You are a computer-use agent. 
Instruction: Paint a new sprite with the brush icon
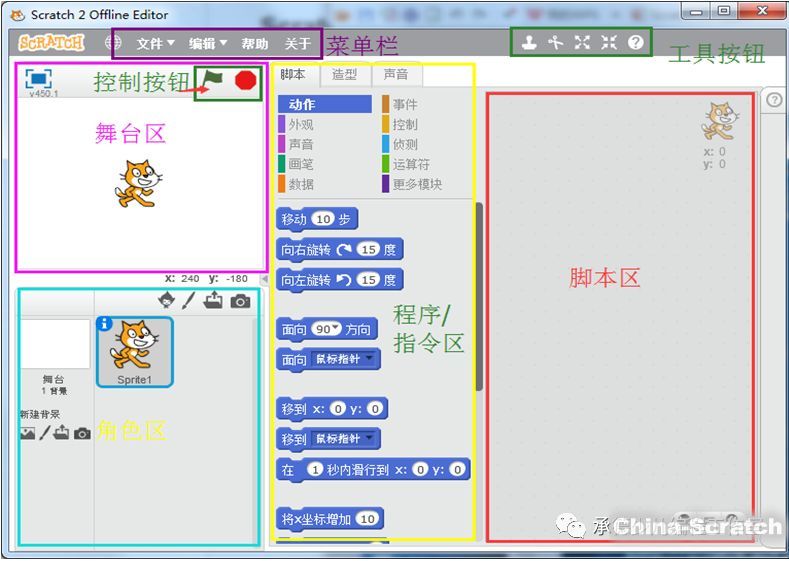click(189, 301)
